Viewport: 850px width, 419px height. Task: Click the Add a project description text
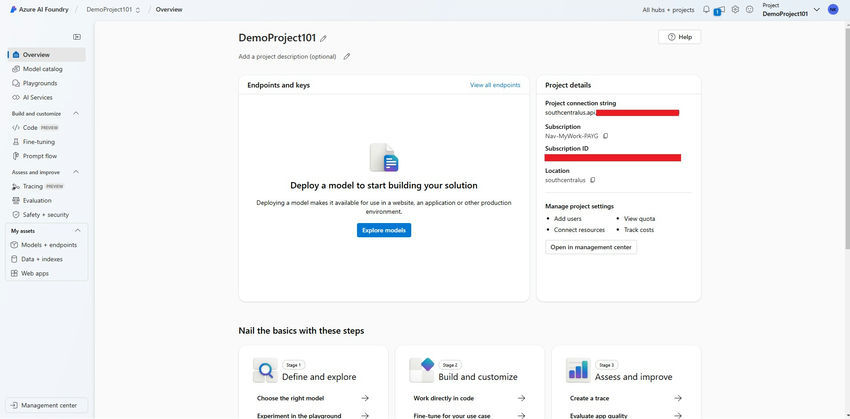[287, 56]
